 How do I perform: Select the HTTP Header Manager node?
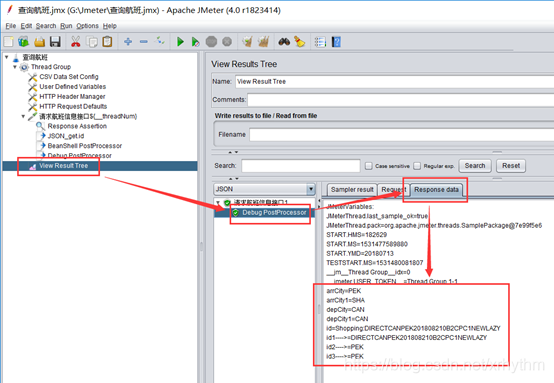click(72, 96)
